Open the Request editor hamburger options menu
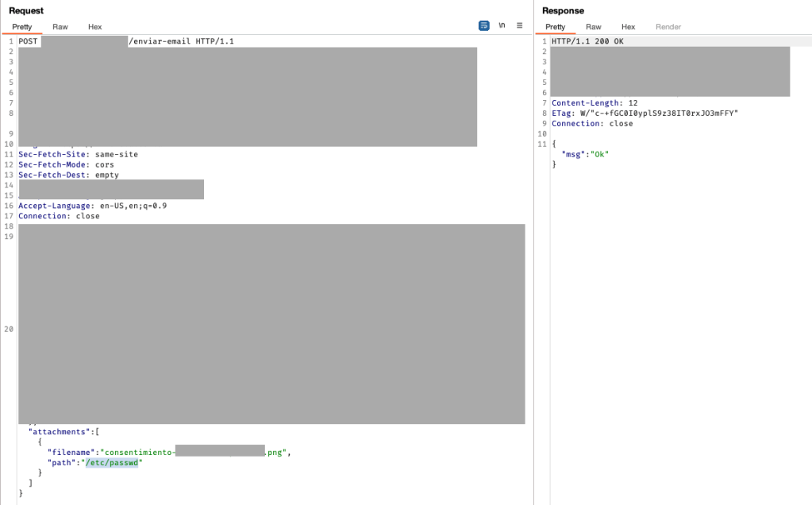Viewport: 812px width, 505px height. point(519,25)
